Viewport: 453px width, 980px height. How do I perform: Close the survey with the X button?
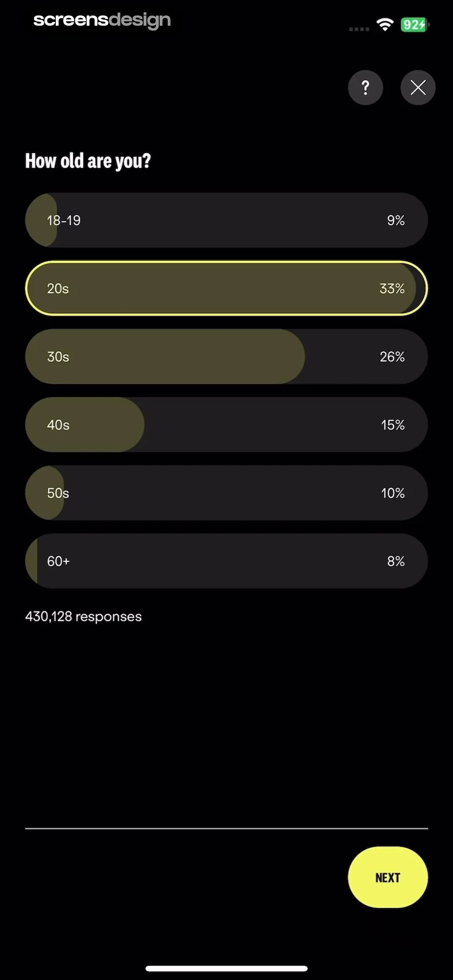(418, 88)
